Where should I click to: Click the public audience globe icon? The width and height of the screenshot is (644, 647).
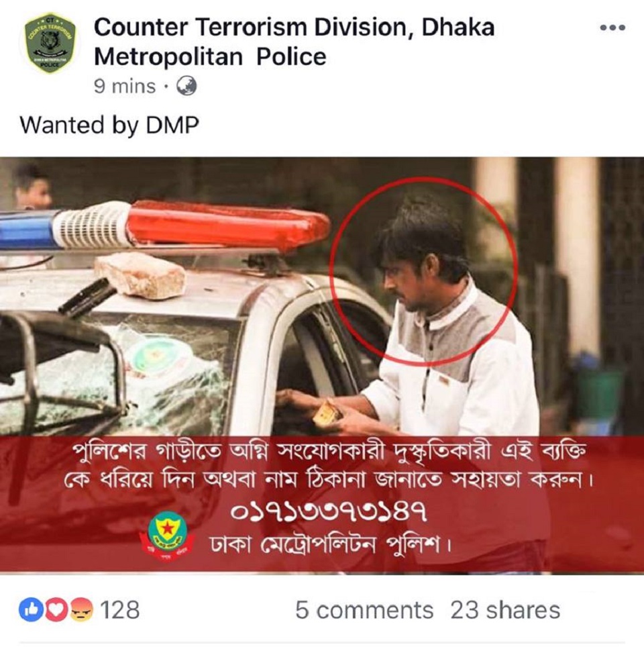click(186, 86)
